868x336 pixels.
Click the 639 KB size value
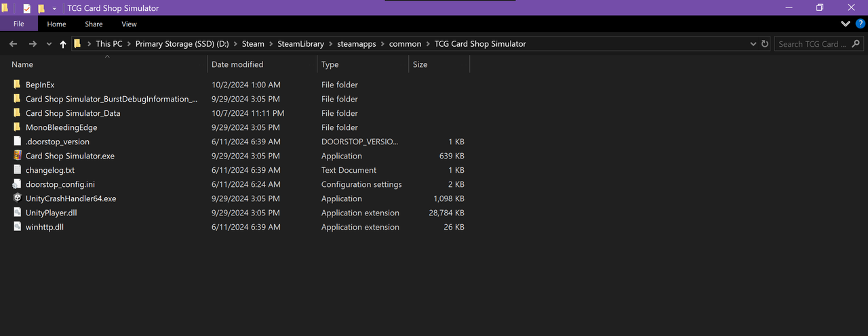[x=452, y=156]
